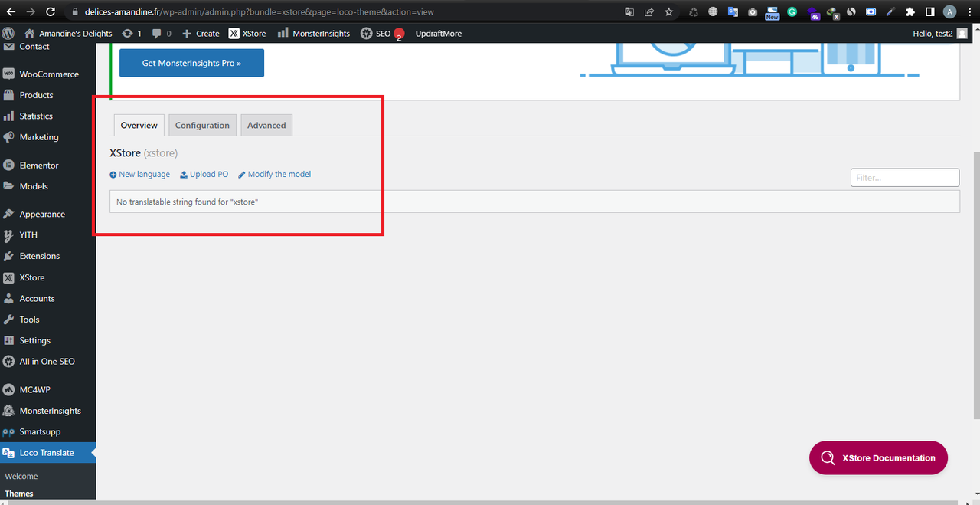Click UpdraftMore in the admin bar
Viewport: 980px width, 505px height.
439,33
